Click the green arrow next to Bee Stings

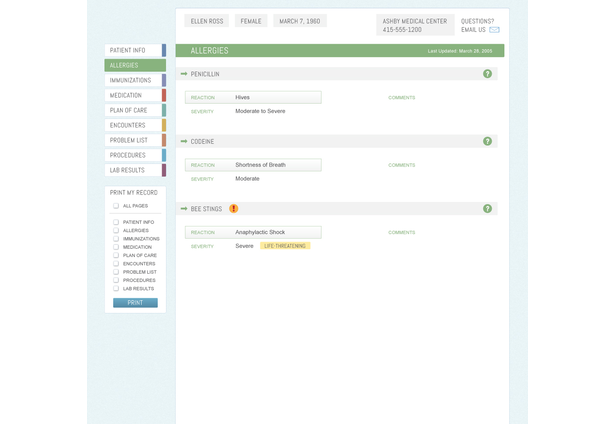pos(184,209)
